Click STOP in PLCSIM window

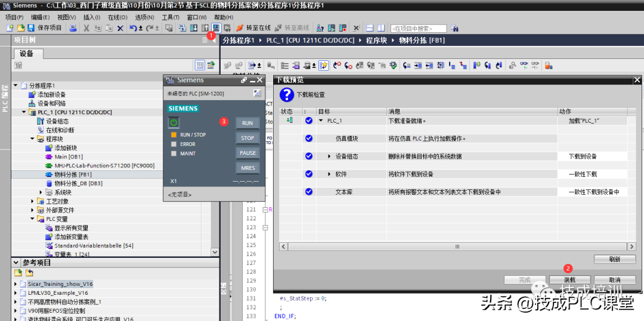pyautogui.click(x=247, y=138)
